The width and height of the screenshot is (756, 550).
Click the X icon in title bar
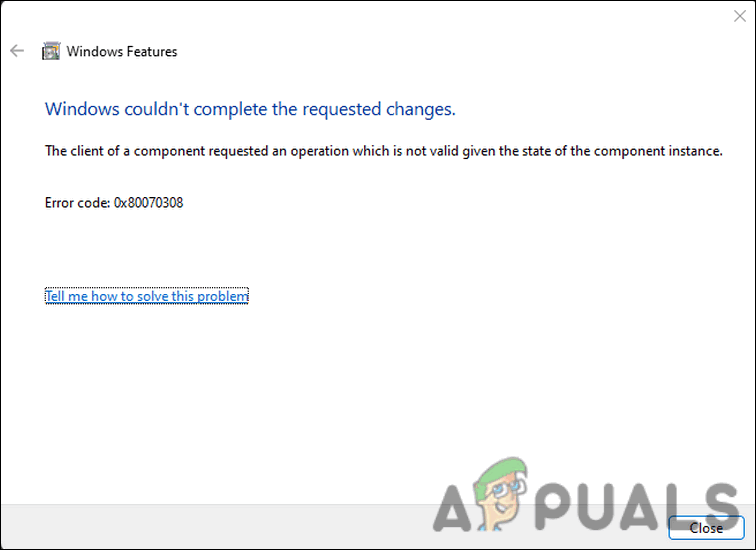738,16
